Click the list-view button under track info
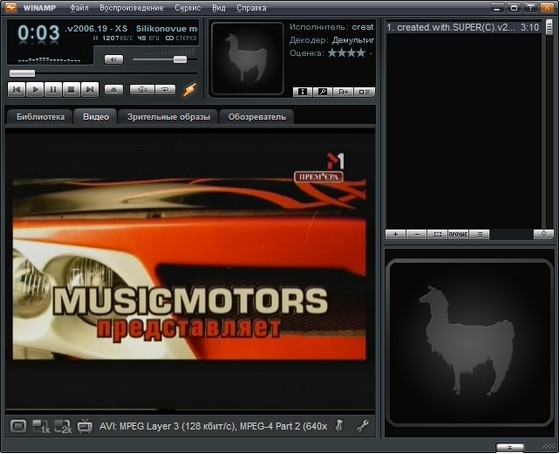 point(364,92)
